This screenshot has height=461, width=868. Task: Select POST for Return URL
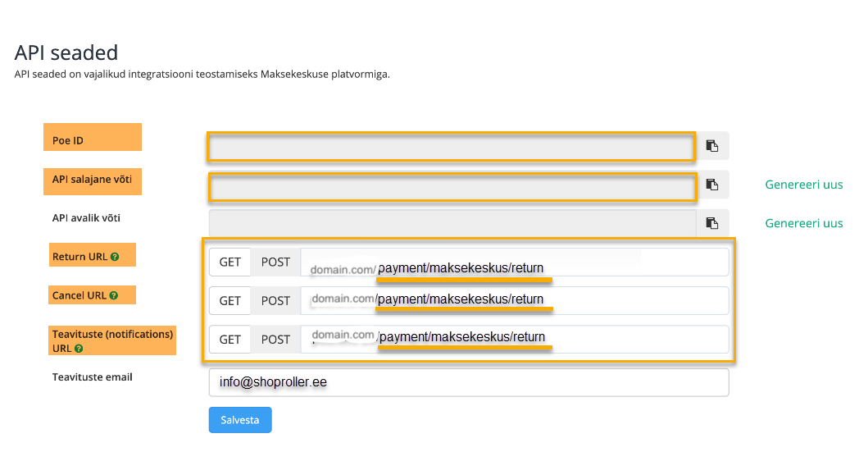275,262
